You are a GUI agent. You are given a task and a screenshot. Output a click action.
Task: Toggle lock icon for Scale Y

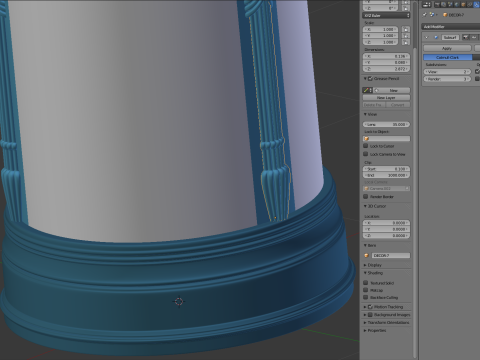coord(406,36)
